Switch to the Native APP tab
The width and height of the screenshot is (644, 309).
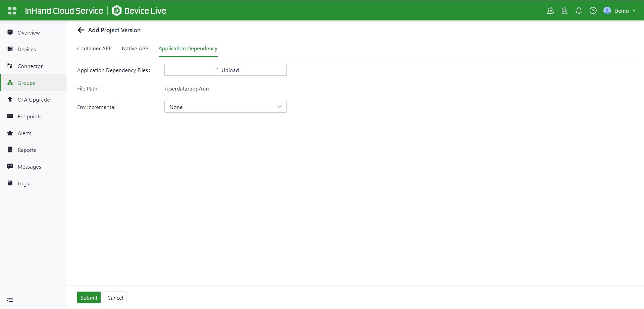click(135, 49)
